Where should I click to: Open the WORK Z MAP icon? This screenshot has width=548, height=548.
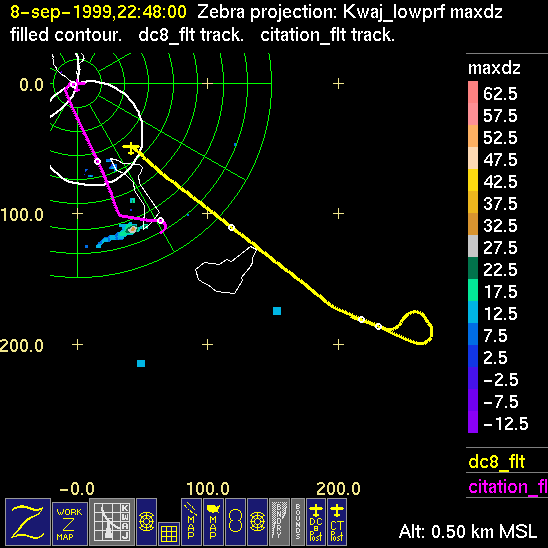coord(70,523)
